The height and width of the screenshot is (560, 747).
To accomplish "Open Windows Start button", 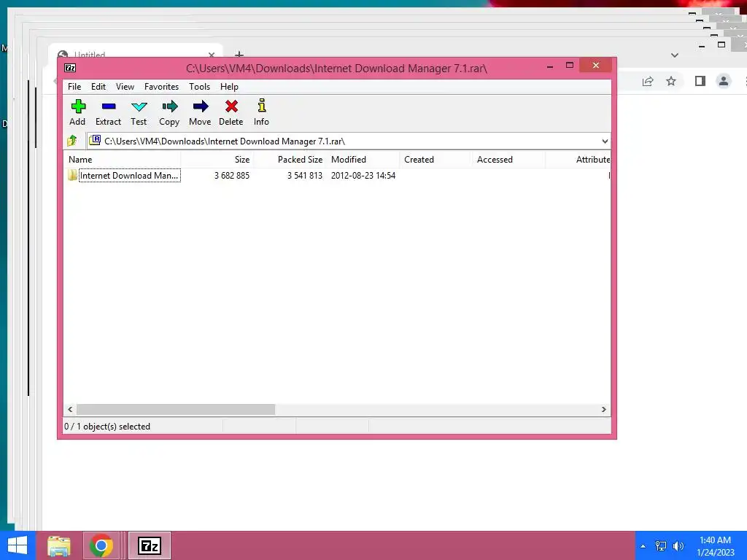I will [18, 545].
